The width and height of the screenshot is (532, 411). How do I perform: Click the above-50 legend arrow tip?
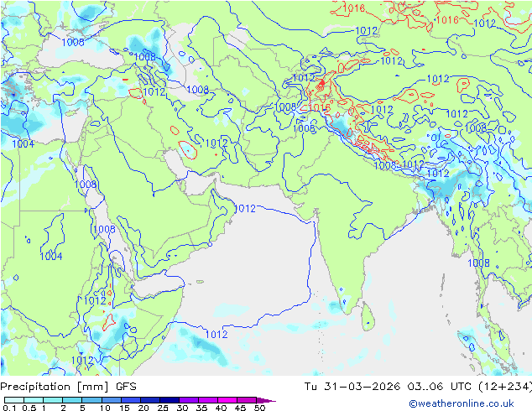click(266, 400)
